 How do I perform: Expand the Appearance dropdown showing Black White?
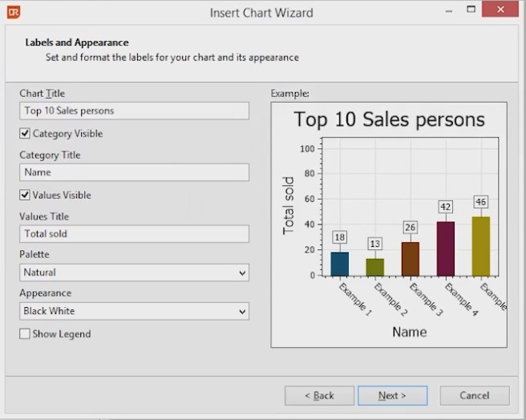coord(134,311)
